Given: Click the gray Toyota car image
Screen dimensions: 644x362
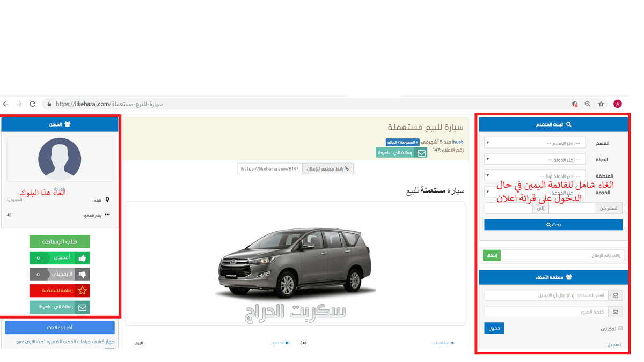Looking at the screenshot, I should pos(295,263).
